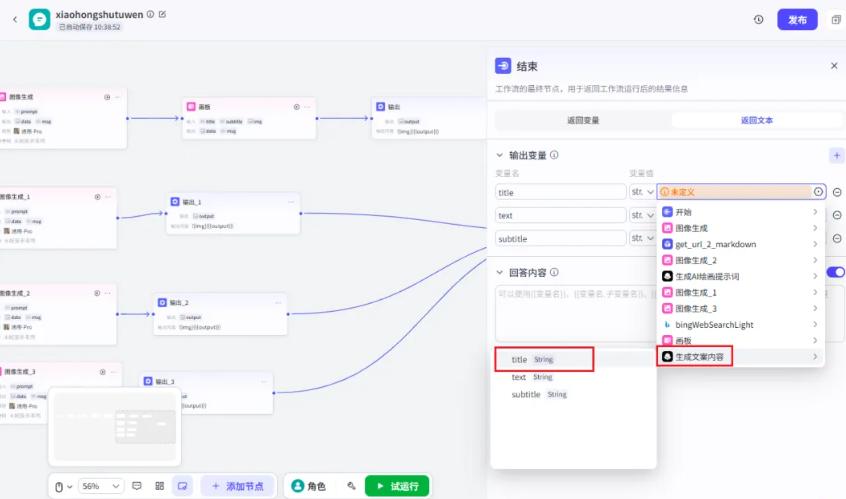The width and height of the screenshot is (846, 499).
Task: Click the subtitle variable name field
Action: [x=561, y=238]
